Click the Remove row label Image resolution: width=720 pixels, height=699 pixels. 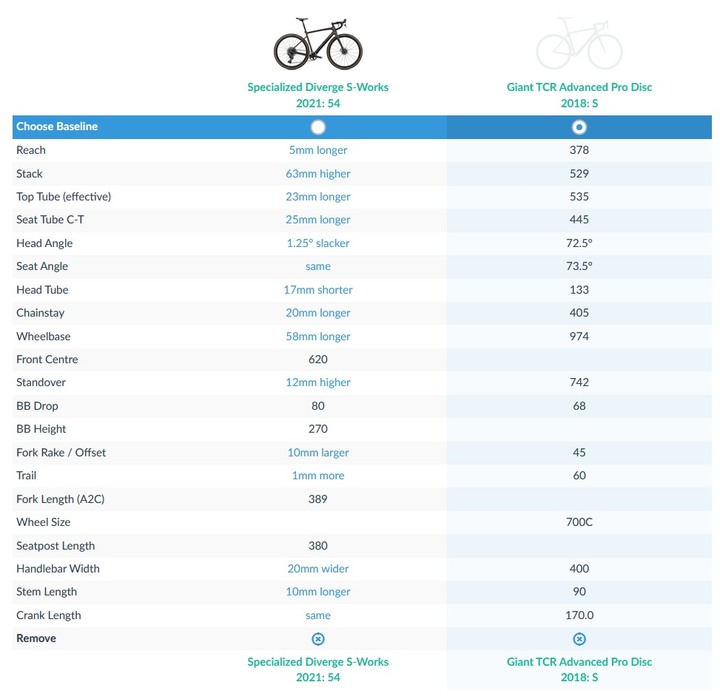(36, 638)
